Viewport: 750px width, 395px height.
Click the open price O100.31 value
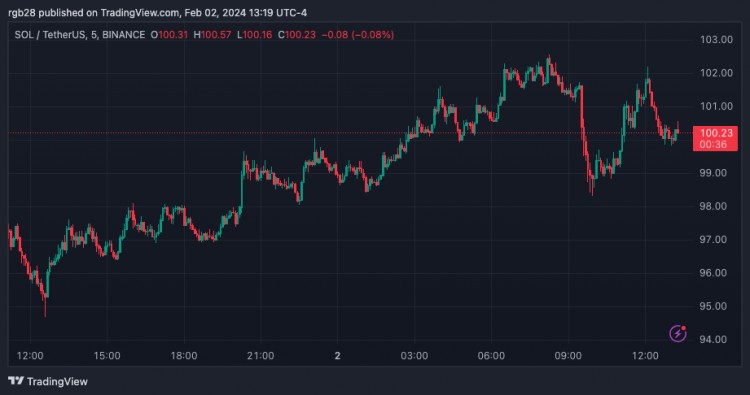pos(169,35)
